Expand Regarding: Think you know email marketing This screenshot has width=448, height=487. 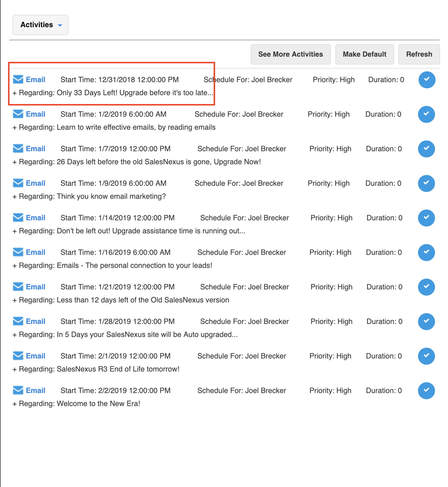pos(14,196)
